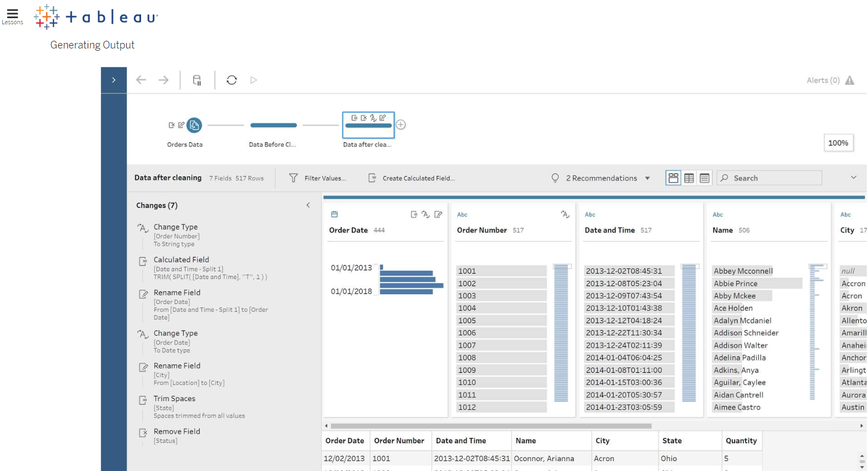Collapse the Changes pane arrow
868x471 pixels.
(x=308, y=205)
